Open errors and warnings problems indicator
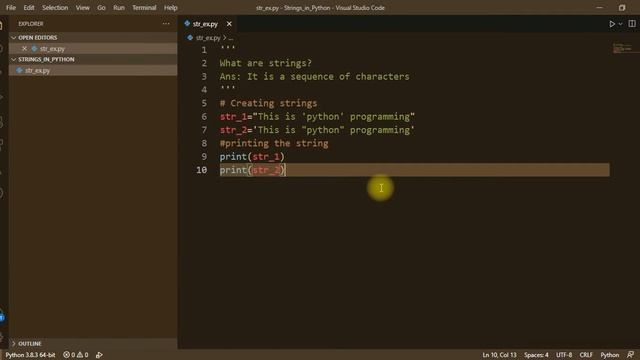640x360 pixels. (x=76, y=355)
